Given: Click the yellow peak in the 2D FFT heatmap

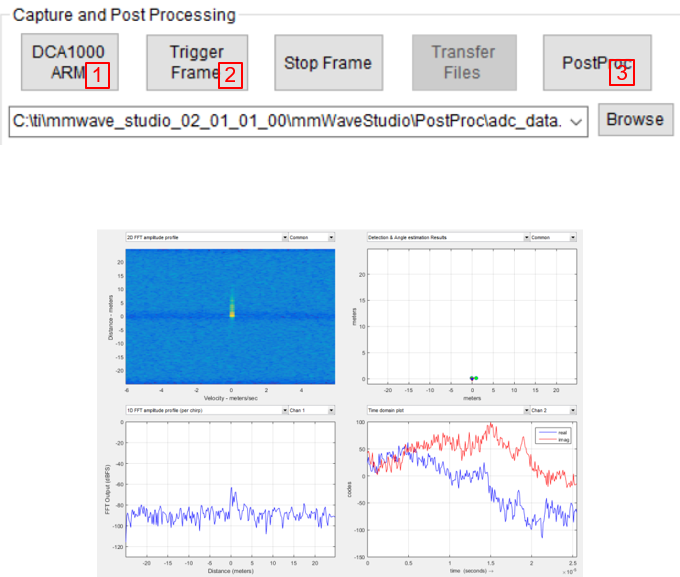Looking at the screenshot, I should [x=231, y=313].
